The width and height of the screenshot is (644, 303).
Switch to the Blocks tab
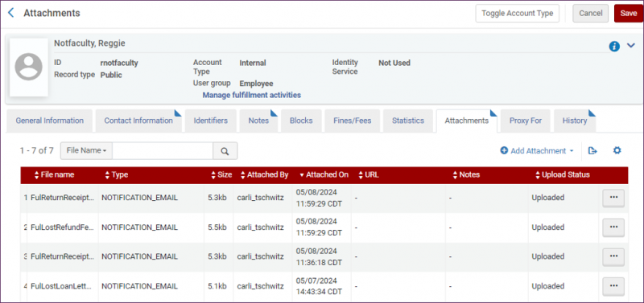[301, 121]
